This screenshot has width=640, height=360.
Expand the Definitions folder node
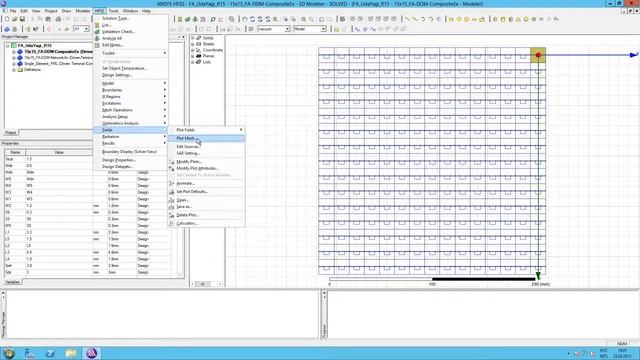pyautogui.click(x=14, y=70)
